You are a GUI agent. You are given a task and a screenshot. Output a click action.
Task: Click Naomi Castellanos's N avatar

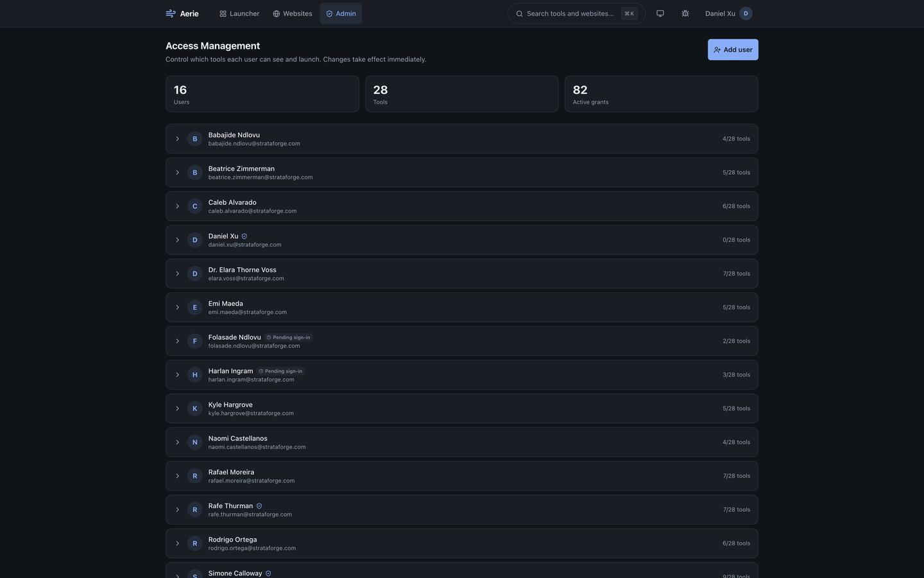coord(195,442)
